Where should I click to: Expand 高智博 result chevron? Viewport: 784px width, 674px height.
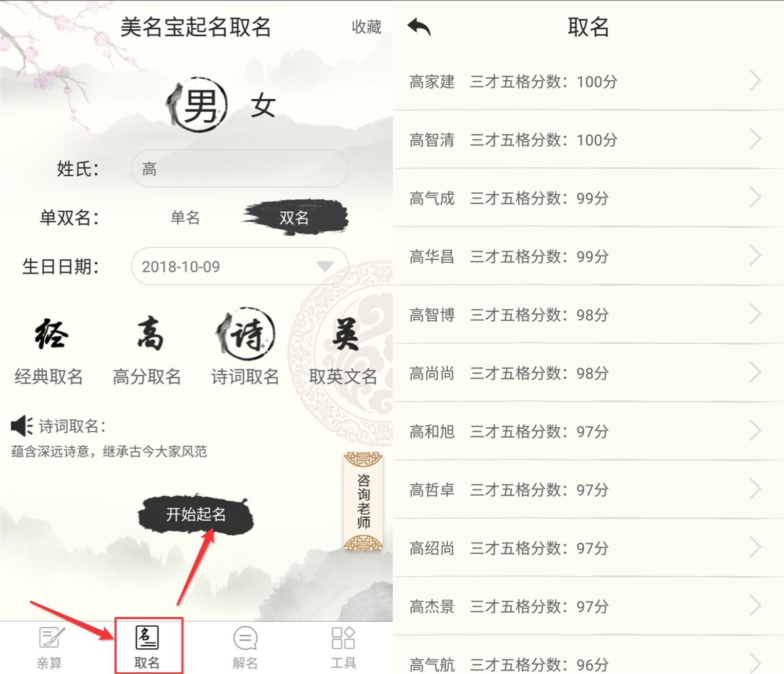755,314
